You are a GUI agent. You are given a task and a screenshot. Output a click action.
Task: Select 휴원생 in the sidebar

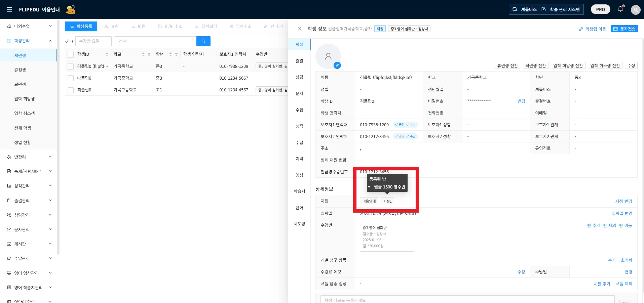click(29, 70)
